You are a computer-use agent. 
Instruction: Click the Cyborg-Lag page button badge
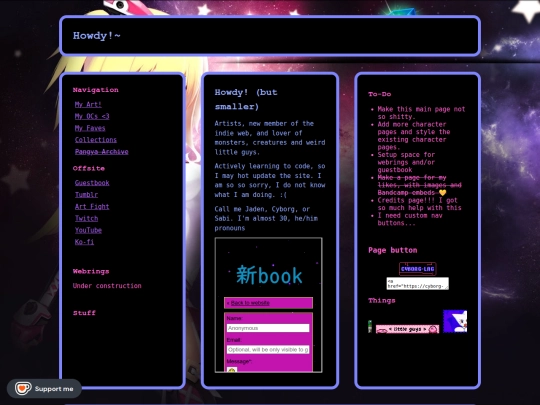(x=417, y=269)
